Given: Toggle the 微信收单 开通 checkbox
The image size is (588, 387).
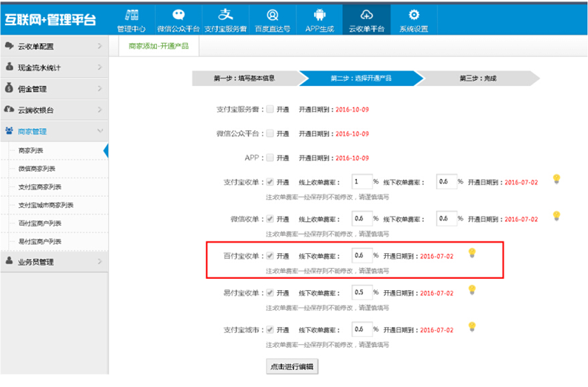Looking at the screenshot, I should point(270,219).
